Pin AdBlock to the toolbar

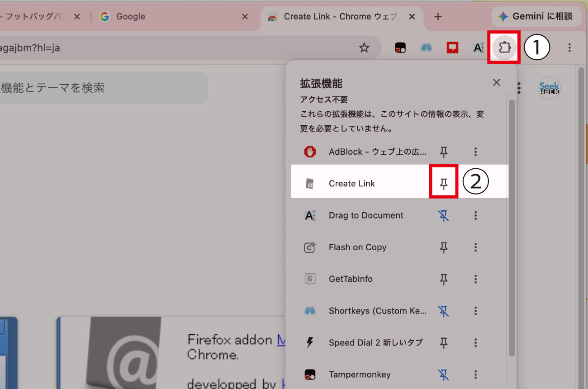click(444, 152)
